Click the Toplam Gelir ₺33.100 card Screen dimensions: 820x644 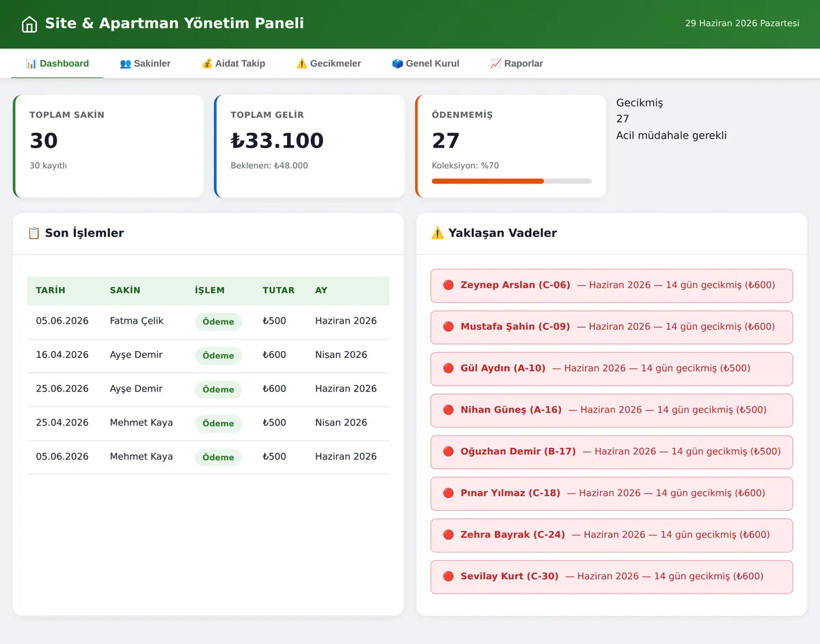tap(310, 146)
